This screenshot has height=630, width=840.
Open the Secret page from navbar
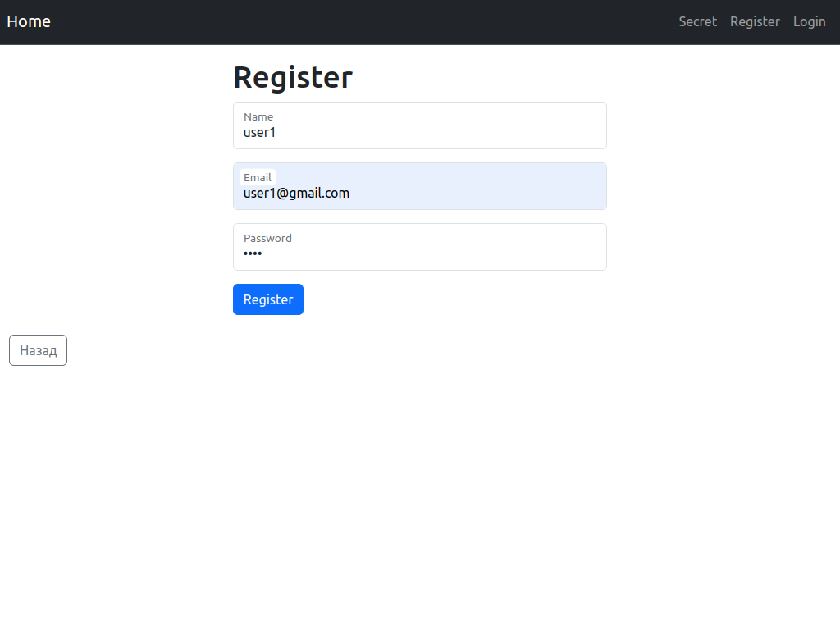click(697, 21)
